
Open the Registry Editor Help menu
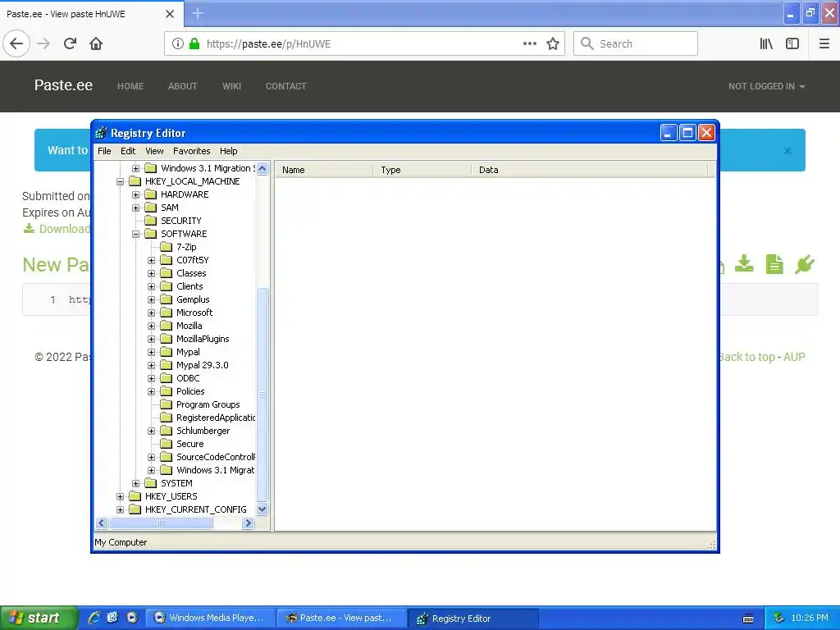click(x=228, y=151)
